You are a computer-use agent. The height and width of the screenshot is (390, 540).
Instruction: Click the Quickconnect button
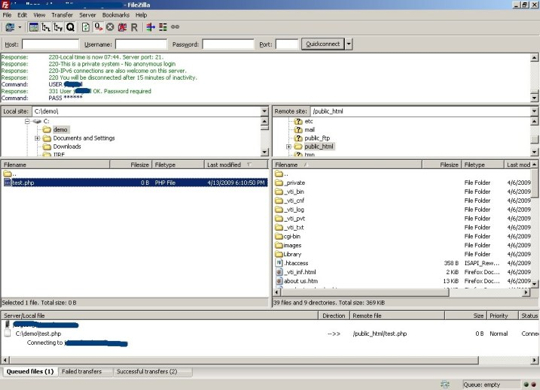click(323, 44)
